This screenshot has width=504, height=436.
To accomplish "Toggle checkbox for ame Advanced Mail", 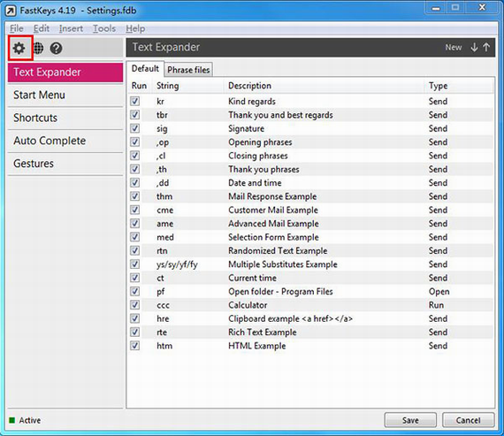I will click(x=134, y=224).
